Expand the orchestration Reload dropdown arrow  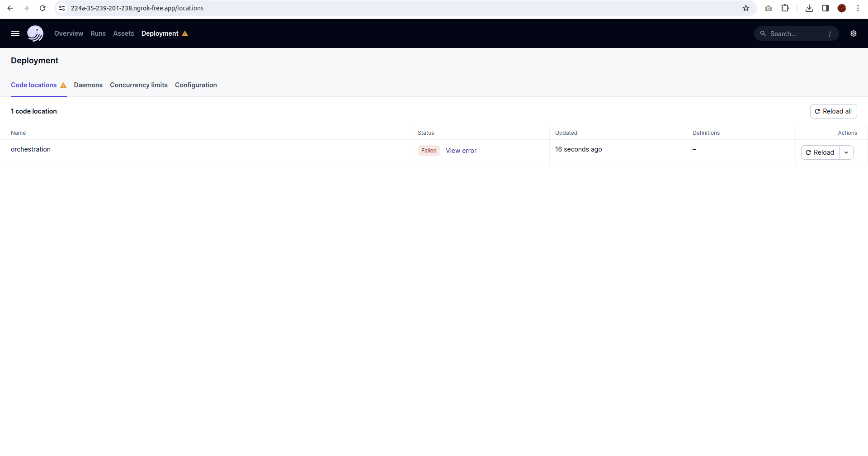pos(846,152)
